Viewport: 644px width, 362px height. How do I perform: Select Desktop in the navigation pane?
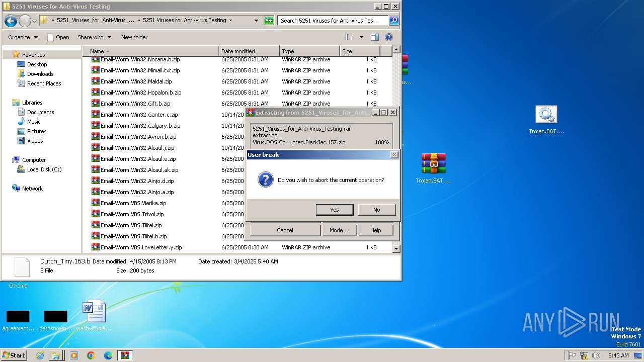click(x=37, y=64)
